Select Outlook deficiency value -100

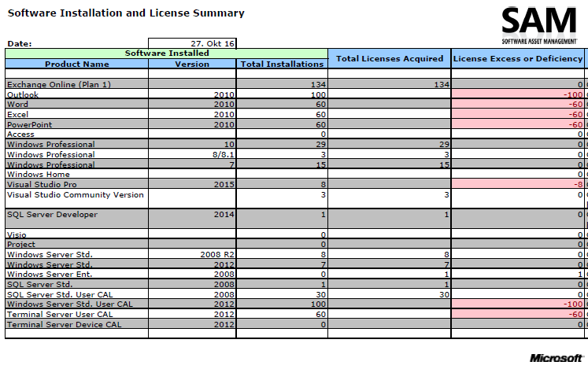point(518,94)
